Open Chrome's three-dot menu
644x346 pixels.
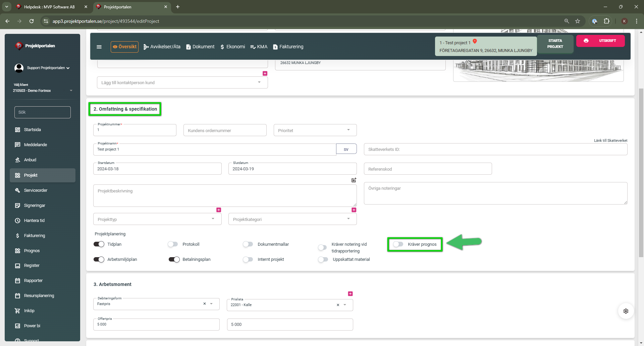pos(636,21)
